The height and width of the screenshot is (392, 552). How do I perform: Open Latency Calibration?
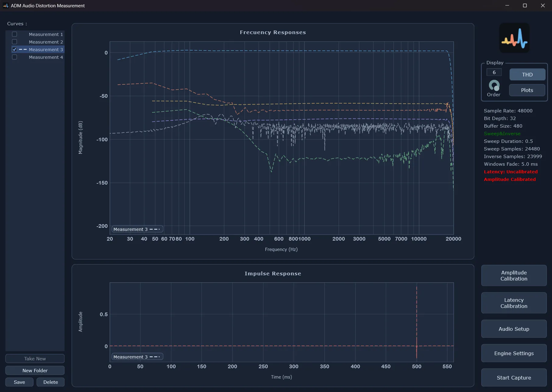pos(514,303)
